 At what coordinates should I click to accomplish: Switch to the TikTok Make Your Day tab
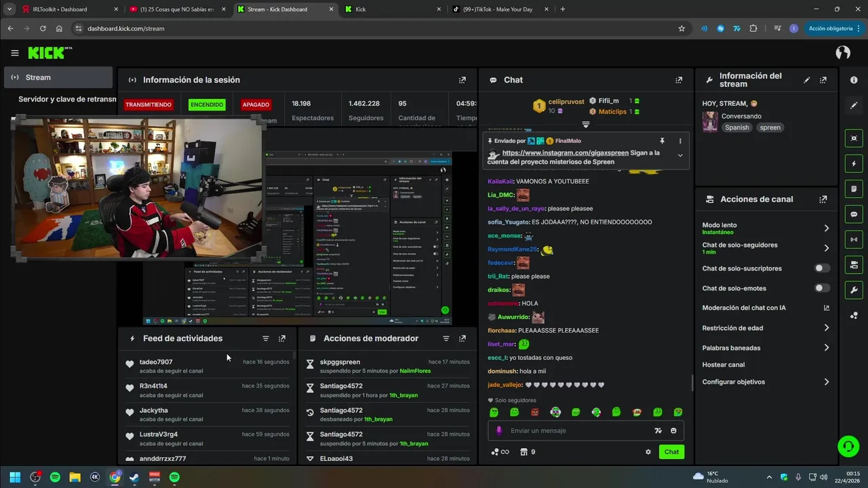click(500, 9)
